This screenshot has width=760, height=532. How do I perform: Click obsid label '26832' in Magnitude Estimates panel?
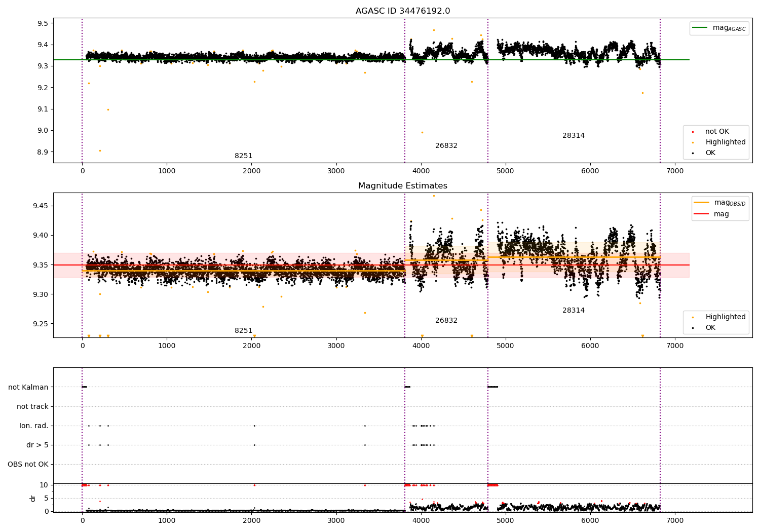[446, 321]
